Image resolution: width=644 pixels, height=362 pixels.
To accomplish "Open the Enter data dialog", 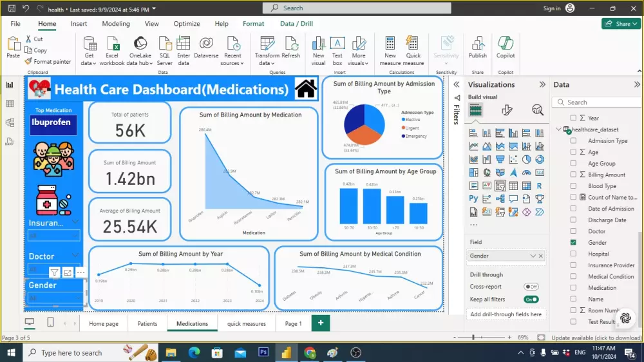I will point(183,51).
